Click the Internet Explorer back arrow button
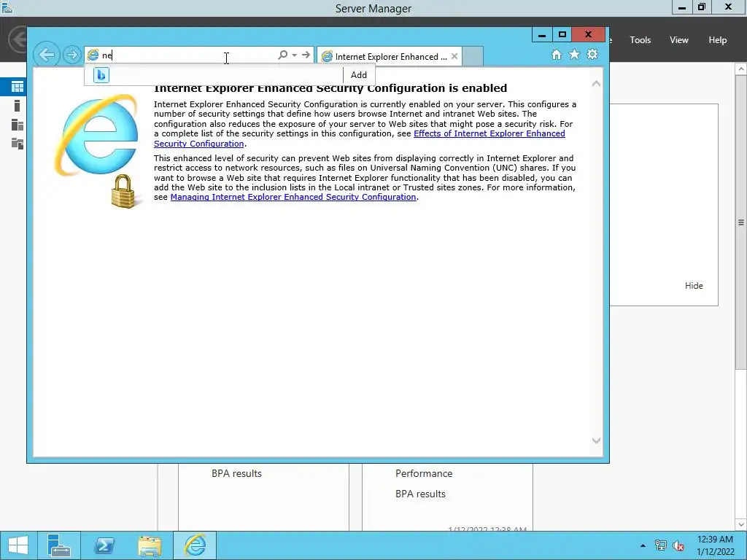Image resolution: width=747 pixels, height=560 pixels. point(47,54)
